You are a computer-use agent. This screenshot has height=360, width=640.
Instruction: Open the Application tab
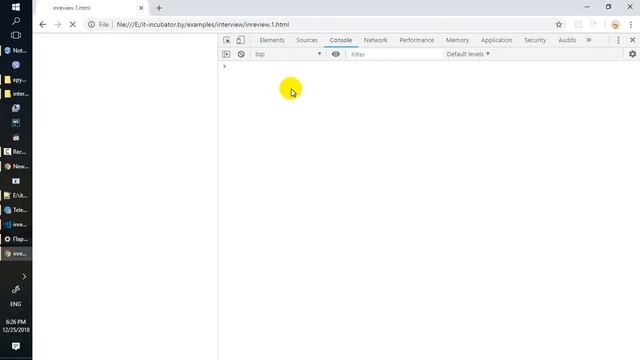click(x=496, y=40)
